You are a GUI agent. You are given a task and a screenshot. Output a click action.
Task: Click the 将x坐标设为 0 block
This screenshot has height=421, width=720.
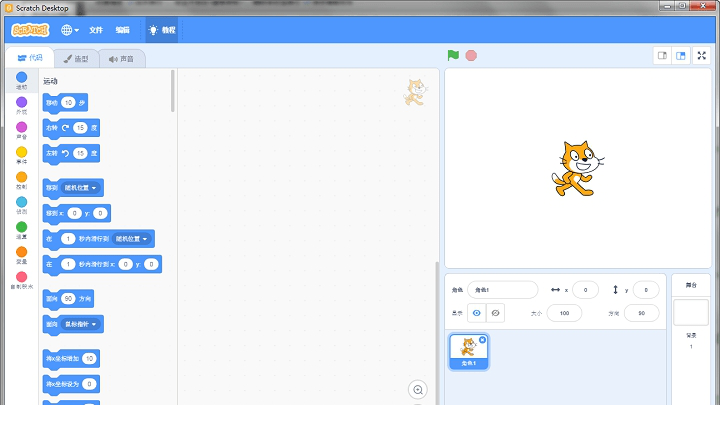coord(71,384)
